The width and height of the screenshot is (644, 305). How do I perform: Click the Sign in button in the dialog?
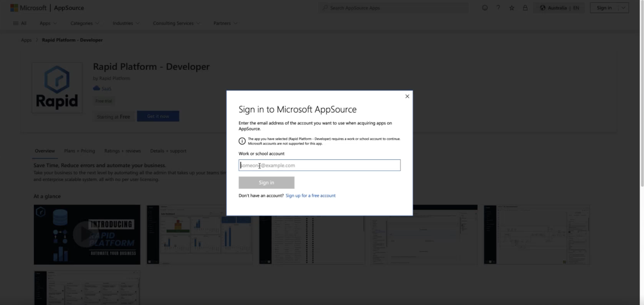(267, 182)
